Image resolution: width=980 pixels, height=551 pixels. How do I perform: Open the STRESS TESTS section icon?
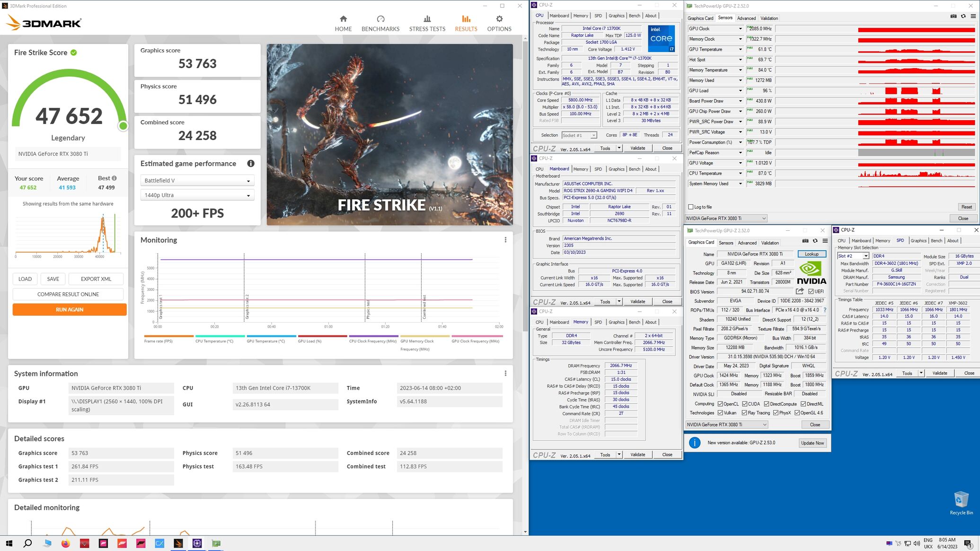coord(427,19)
